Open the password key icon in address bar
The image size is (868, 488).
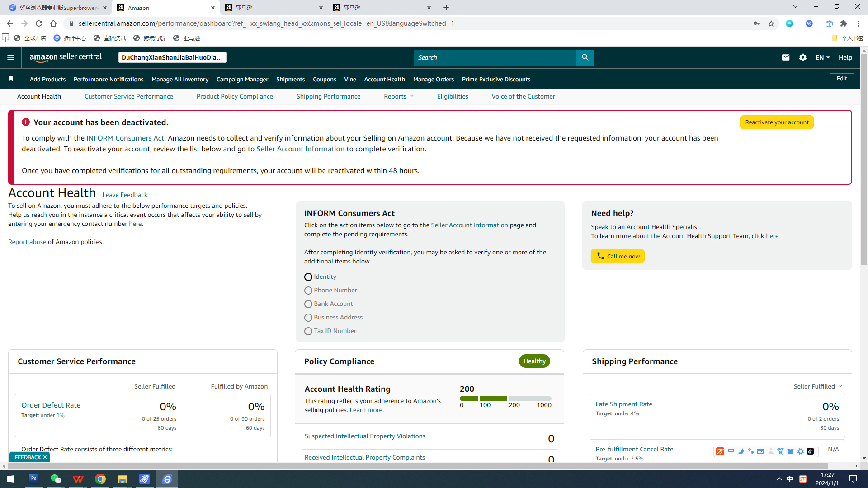click(x=757, y=23)
